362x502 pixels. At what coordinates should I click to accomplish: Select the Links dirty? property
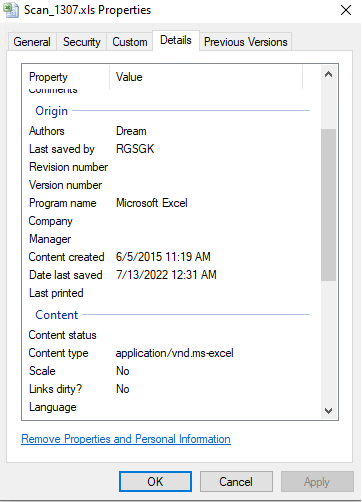pos(55,389)
